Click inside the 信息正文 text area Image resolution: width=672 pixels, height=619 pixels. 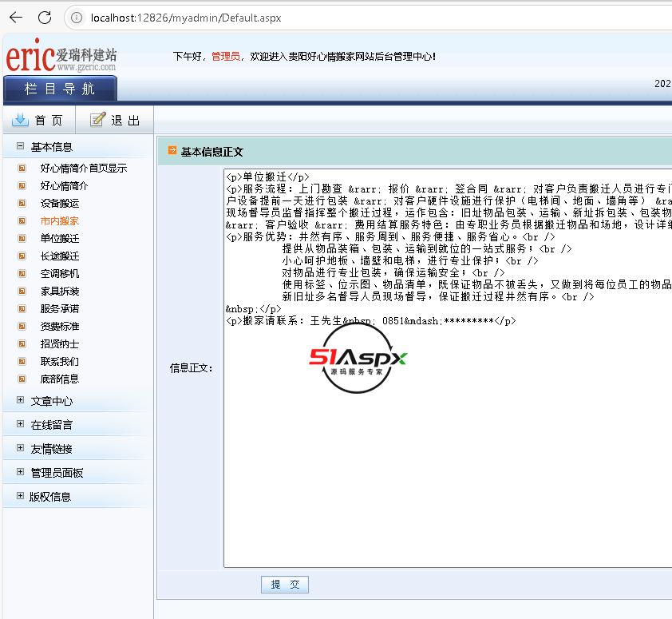click(x=447, y=439)
